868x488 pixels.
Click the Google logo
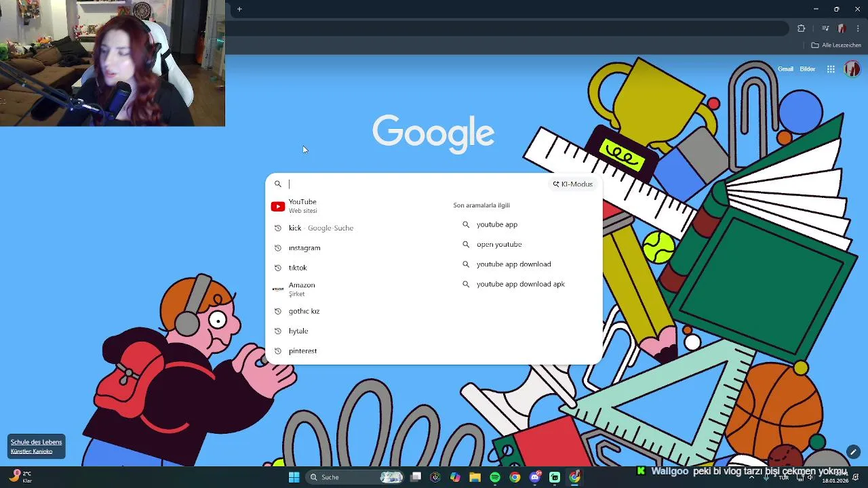click(433, 133)
